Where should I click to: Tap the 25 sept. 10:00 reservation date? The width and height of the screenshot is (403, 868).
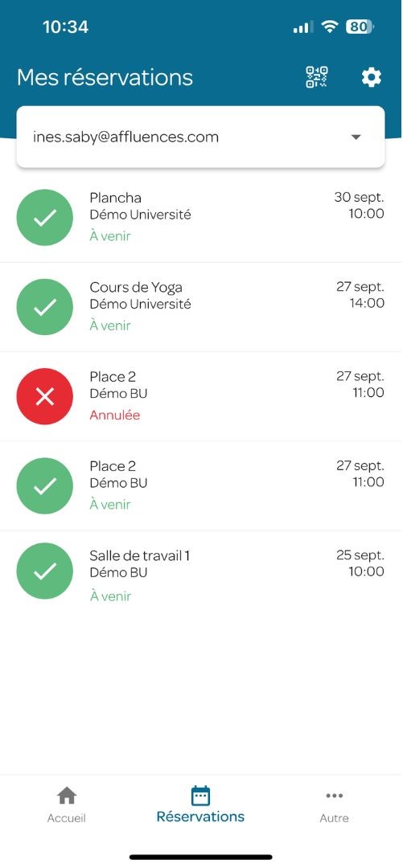tap(360, 563)
